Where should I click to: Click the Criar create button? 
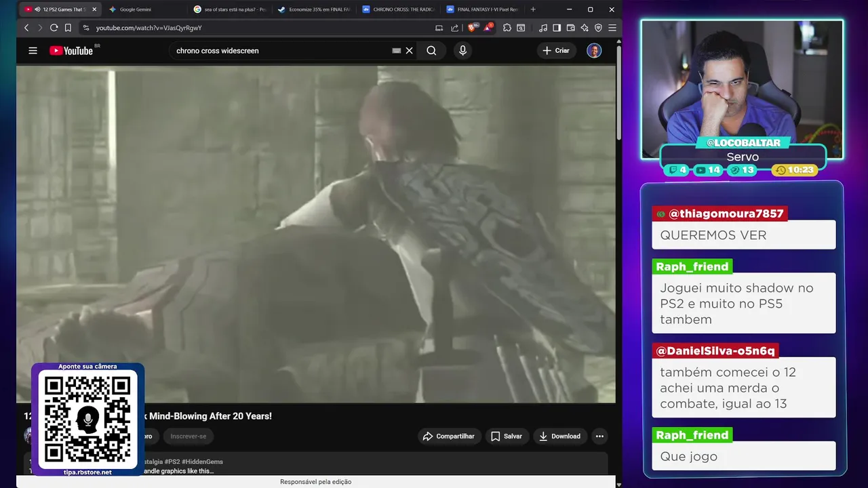[557, 51]
